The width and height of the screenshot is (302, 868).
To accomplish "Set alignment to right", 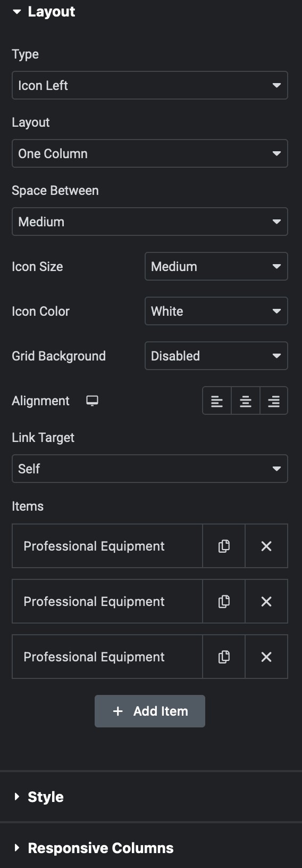I will pos(274,400).
